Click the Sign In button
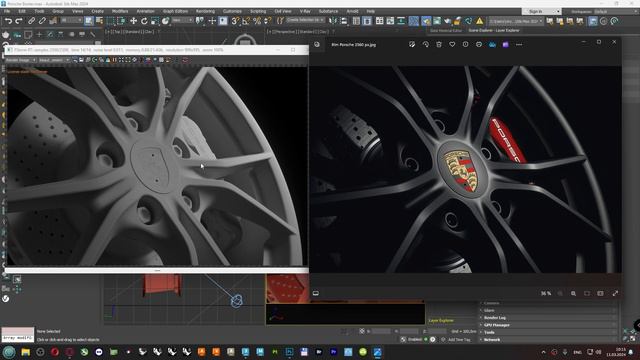640x360 pixels. (x=536, y=11)
